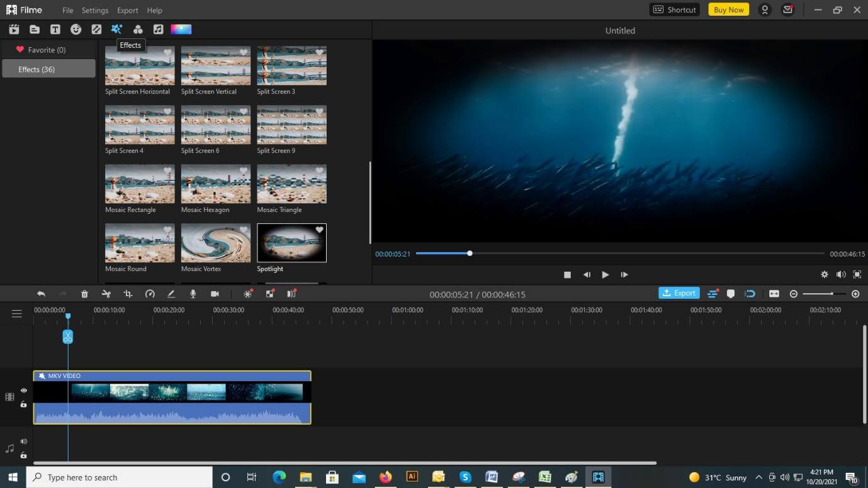This screenshot has width=868, height=488.
Task: Open the gradient colored template icon
Action: (x=181, y=29)
